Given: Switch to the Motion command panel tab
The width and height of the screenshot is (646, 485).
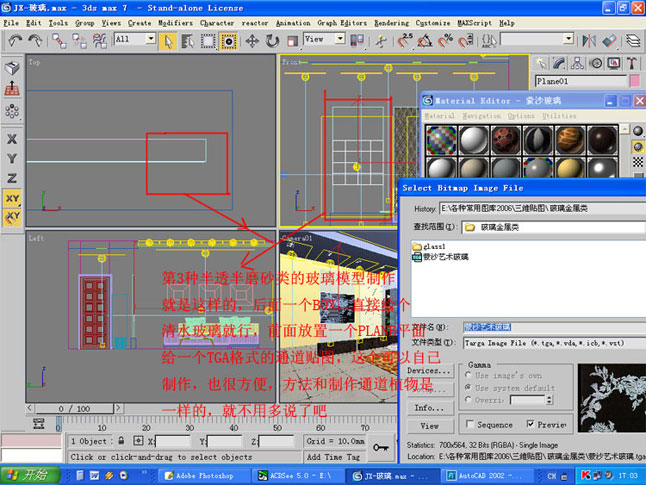Looking at the screenshot, I should (x=596, y=63).
